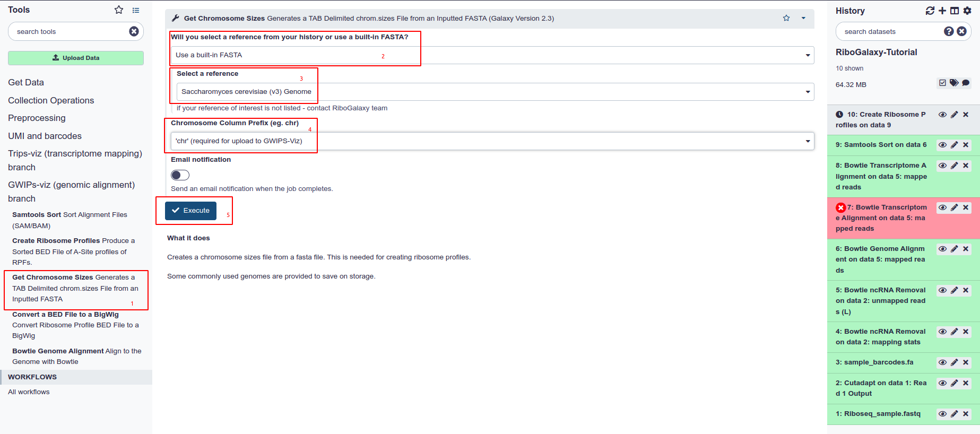Viewport: 980px width, 434px height.
Task: Open tool options caret in tool header
Action: 803,18
